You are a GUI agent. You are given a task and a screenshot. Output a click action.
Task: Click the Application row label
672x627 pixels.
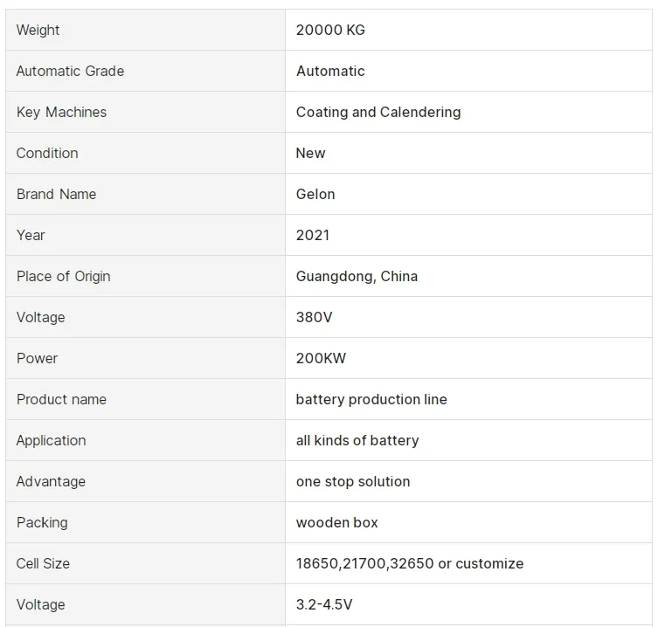(51, 440)
